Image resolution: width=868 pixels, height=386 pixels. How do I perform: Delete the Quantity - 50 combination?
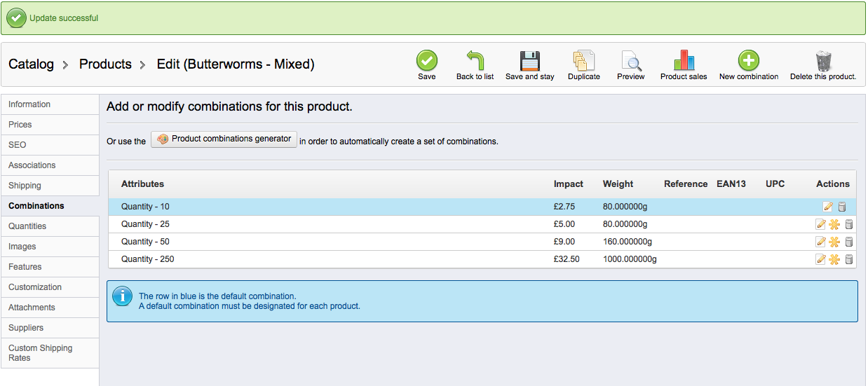(x=848, y=242)
